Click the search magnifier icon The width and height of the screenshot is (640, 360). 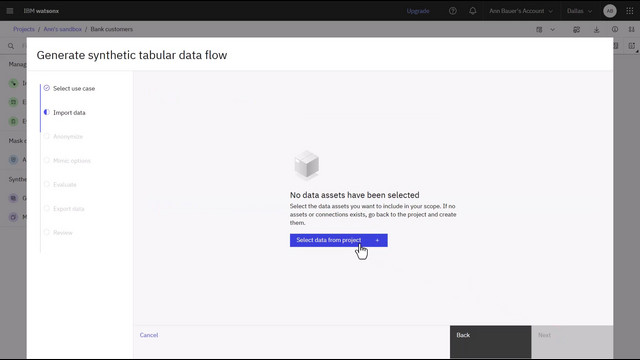point(11,46)
